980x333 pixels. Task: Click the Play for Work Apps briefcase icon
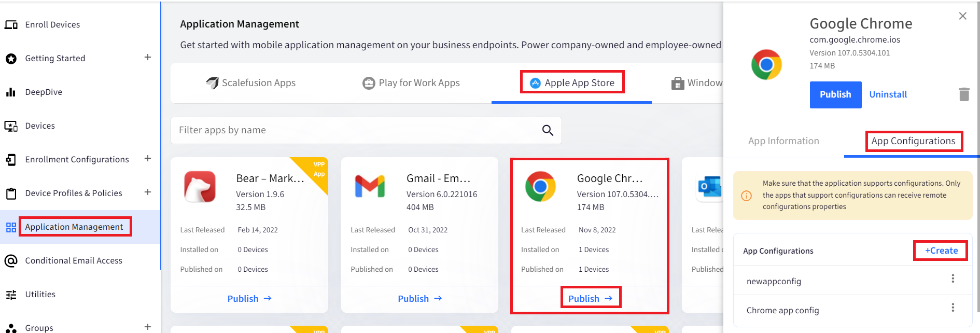tap(369, 83)
